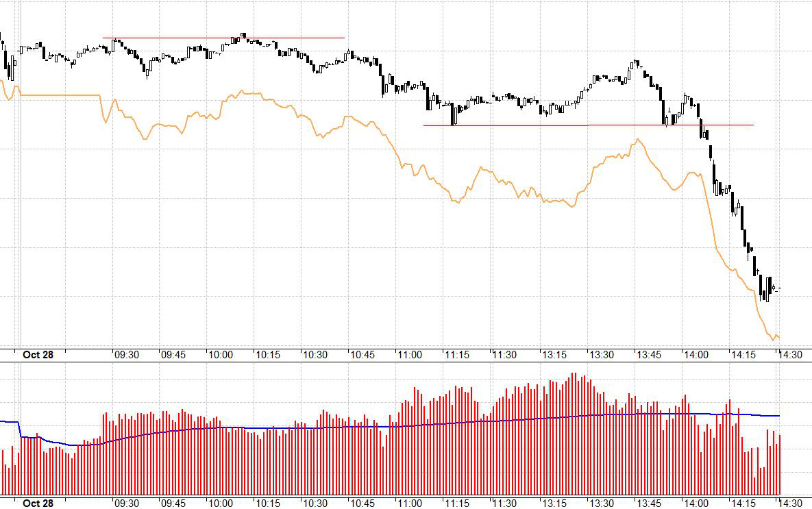Viewport: 812px width, 509px height.
Task: Click the Oct 28 date label under the volume panel
Action: (x=38, y=504)
